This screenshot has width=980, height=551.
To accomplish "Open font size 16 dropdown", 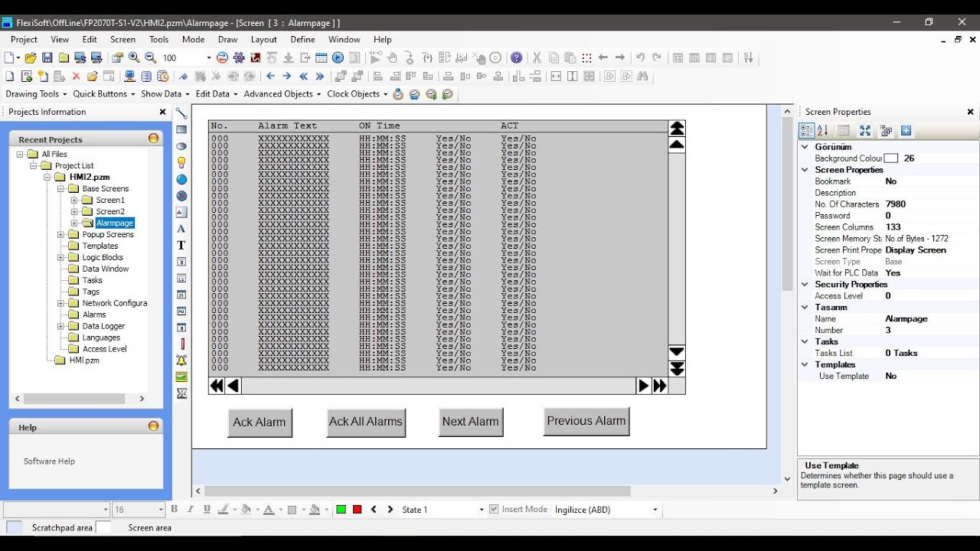I will click(161, 510).
